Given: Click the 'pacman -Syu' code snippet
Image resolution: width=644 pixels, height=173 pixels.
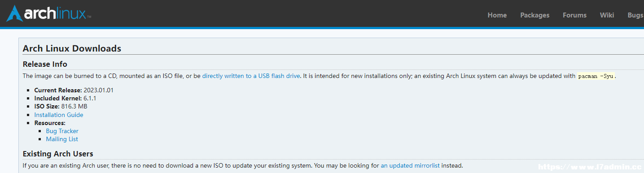Looking at the screenshot, I should (596, 76).
